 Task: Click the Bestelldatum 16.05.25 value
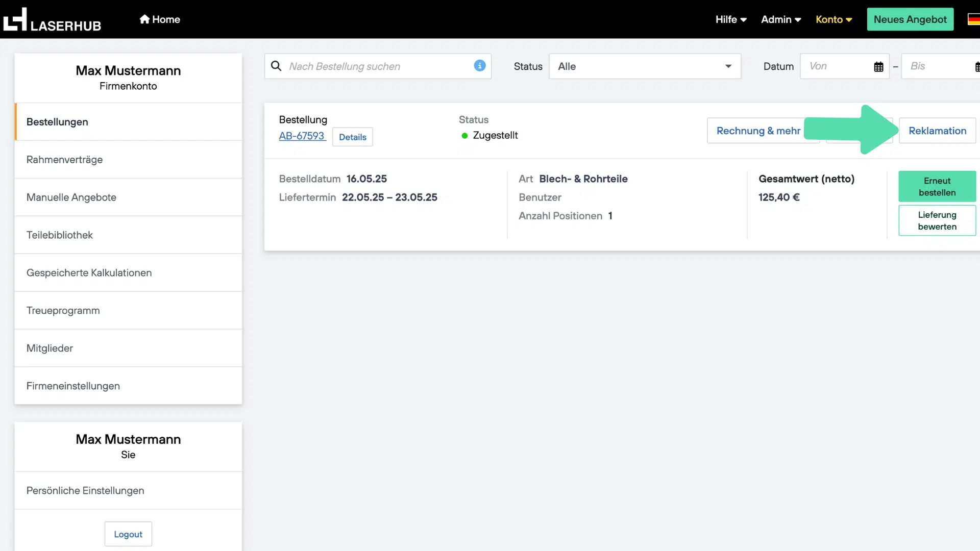tap(366, 179)
